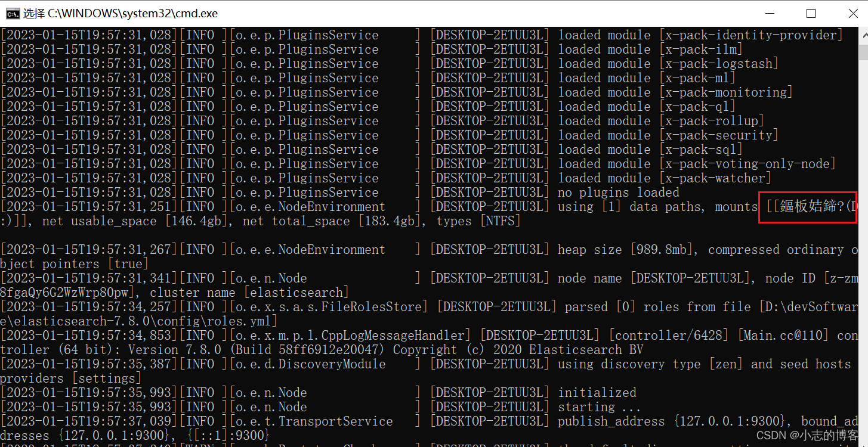This screenshot has width=868, height=447.
Task: Click the text 'providers [settings]'
Action: click(x=71, y=378)
